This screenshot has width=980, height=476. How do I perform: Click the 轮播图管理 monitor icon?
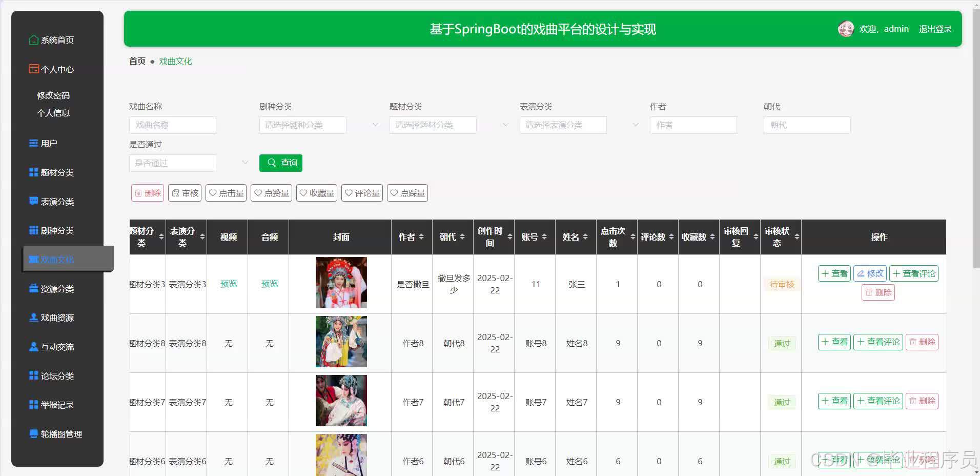tap(33, 433)
